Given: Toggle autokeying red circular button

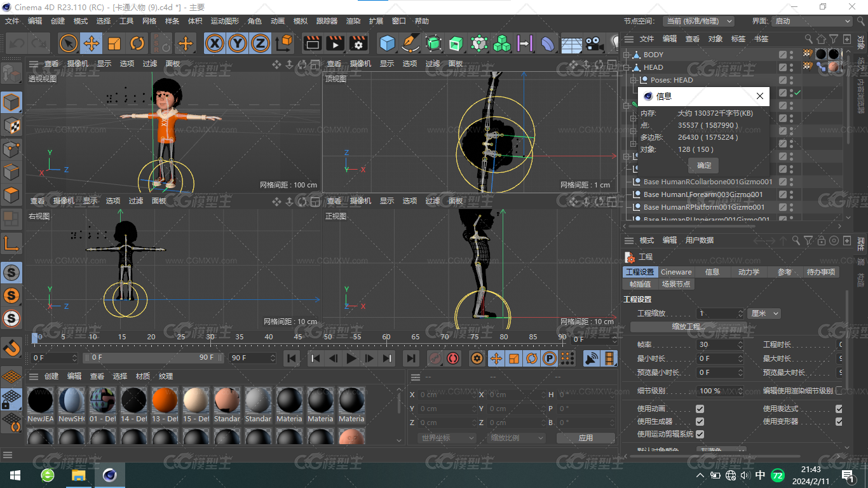Looking at the screenshot, I should click(453, 358).
